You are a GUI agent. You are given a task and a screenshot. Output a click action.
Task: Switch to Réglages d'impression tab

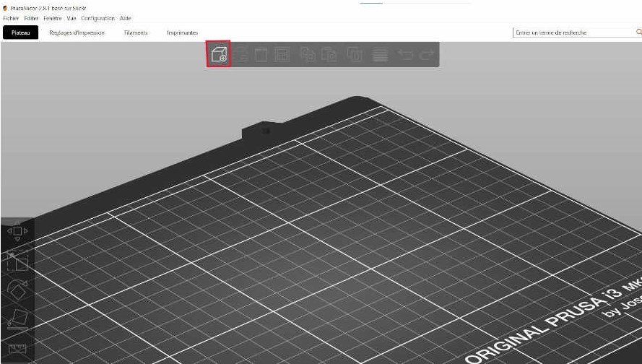(x=77, y=32)
